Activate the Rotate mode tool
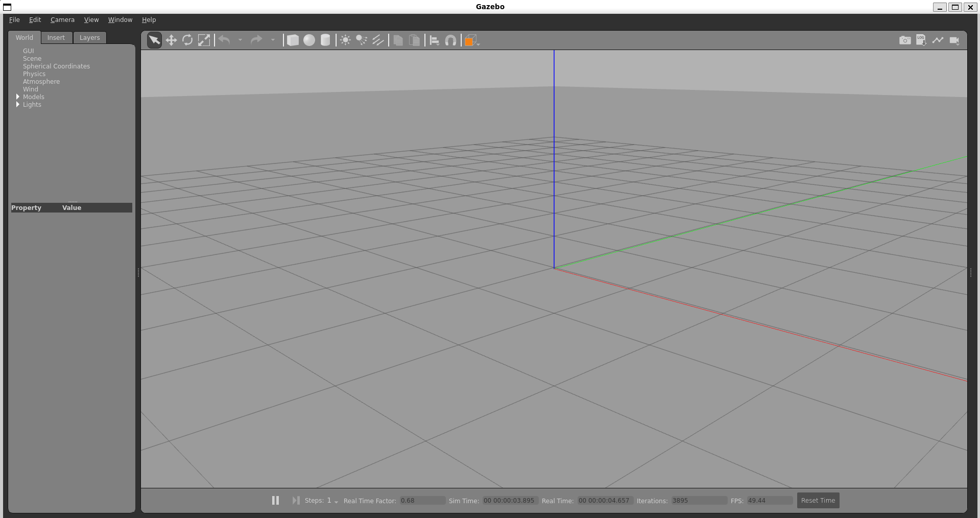The image size is (980, 518). point(187,40)
